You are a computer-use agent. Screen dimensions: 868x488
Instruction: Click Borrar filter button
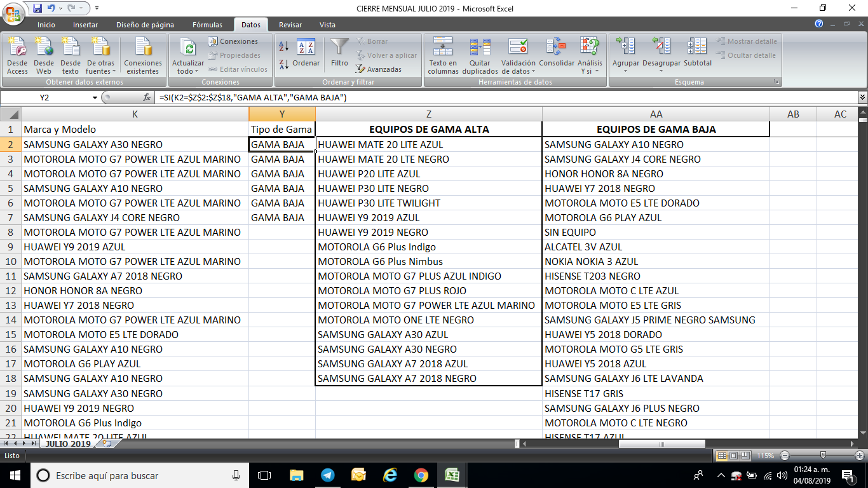(x=372, y=41)
